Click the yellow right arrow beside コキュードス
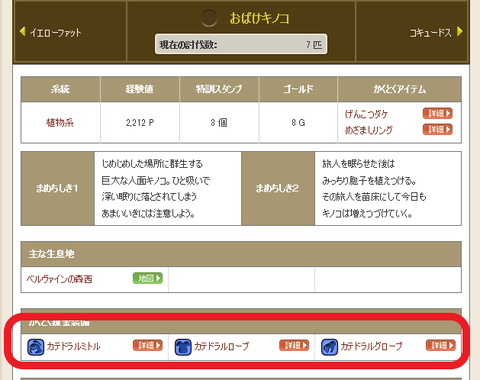The width and height of the screenshot is (480, 380). coord(460,32)
